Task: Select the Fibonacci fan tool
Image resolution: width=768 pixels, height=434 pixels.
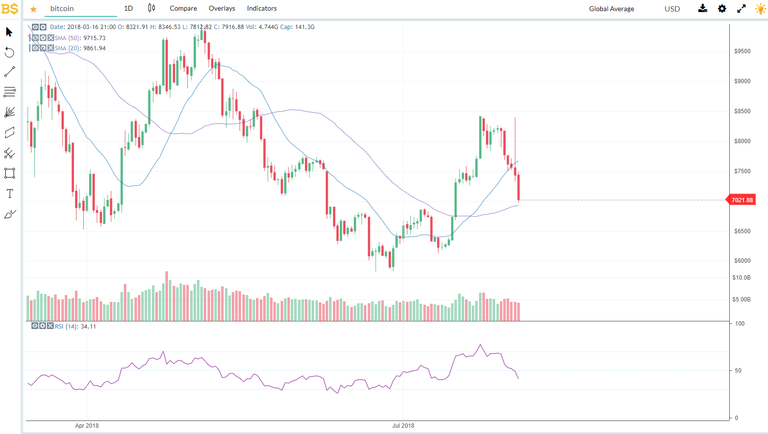Action: (9, 113)
